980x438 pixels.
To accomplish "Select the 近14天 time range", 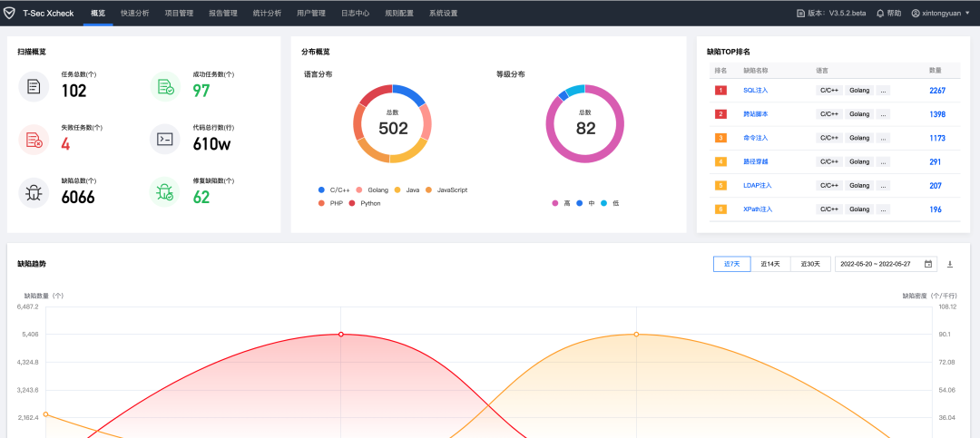I will coord(770,264).
